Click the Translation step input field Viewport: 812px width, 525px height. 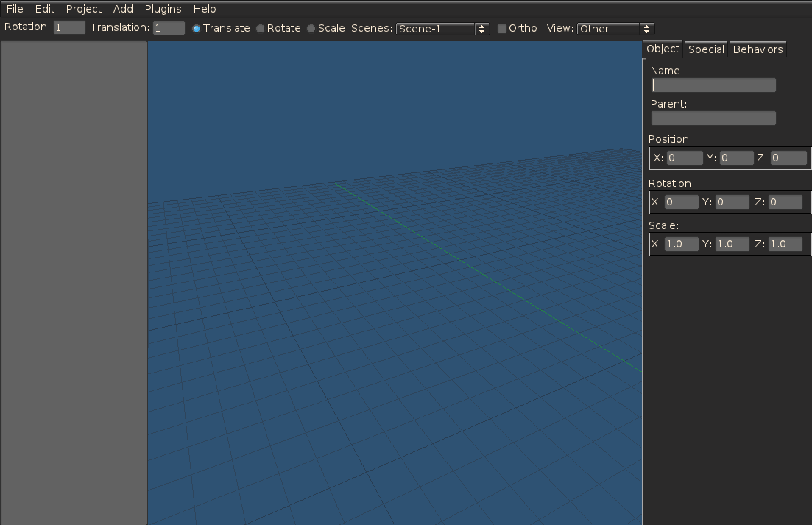[169, 28]
